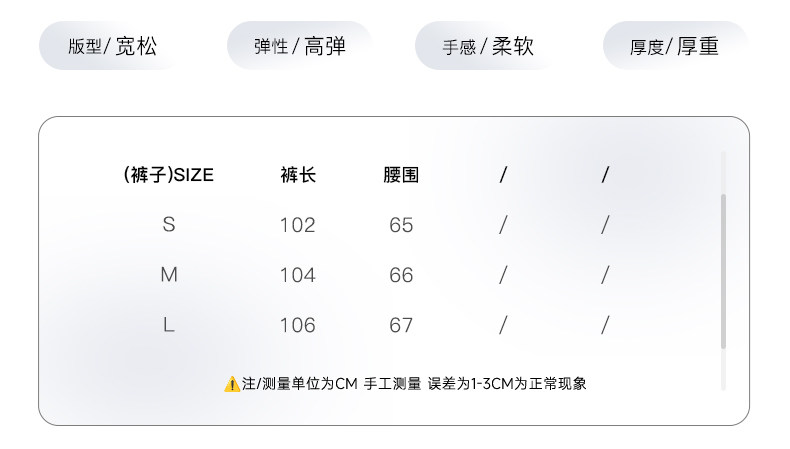Click the 104 pants length value

[298, 275]
